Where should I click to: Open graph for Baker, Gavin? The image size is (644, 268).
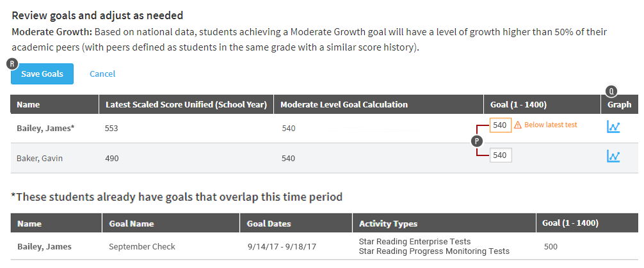click(x=613, y=156)
